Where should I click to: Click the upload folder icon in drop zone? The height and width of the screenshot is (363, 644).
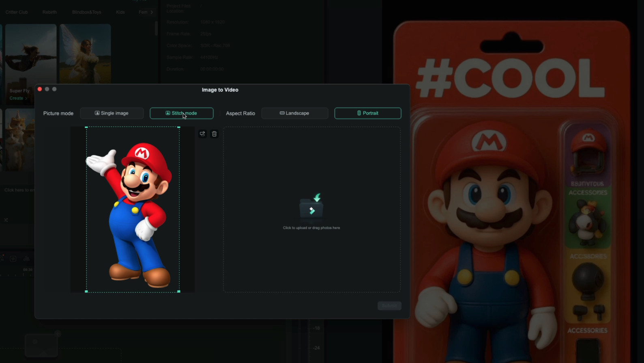coord(311,206)
